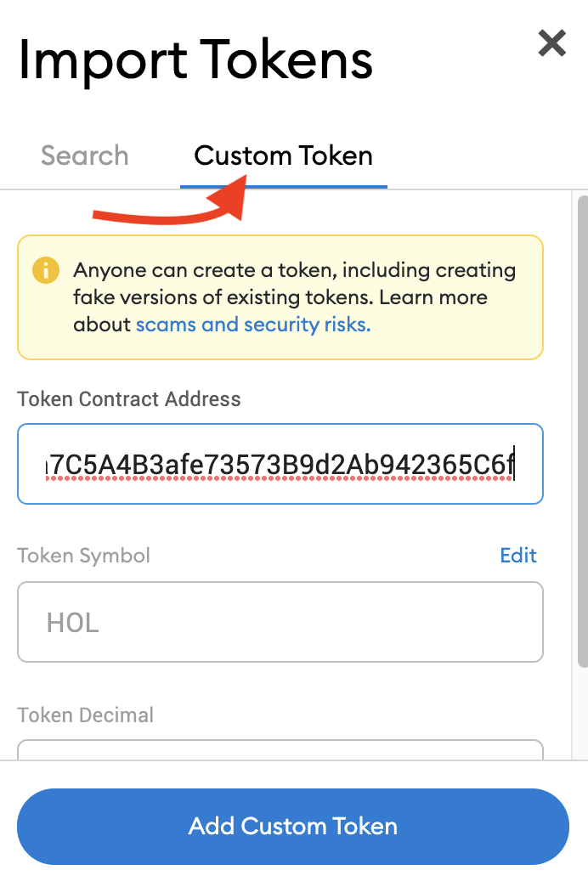Click the red arrow annotation
This screenshot has height=887, width=588.
170,208
